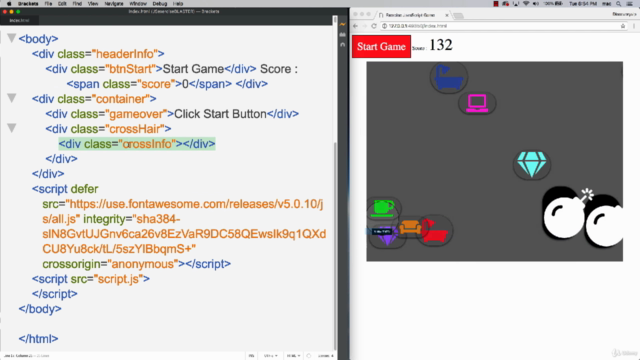640x360 pixels.
Task: Collapse the container div fold triangle
Action: [11, 98]
